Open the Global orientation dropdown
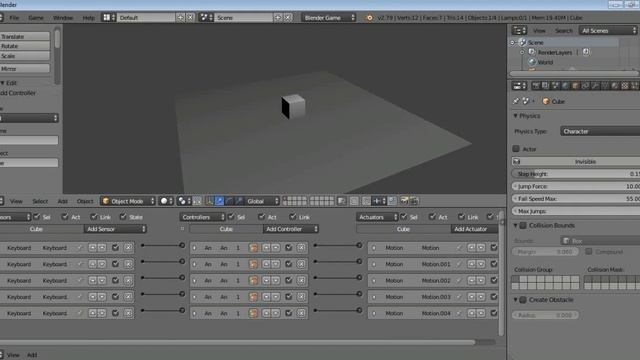Viewport: 640px width, 360px height. [x=262, y=201]
